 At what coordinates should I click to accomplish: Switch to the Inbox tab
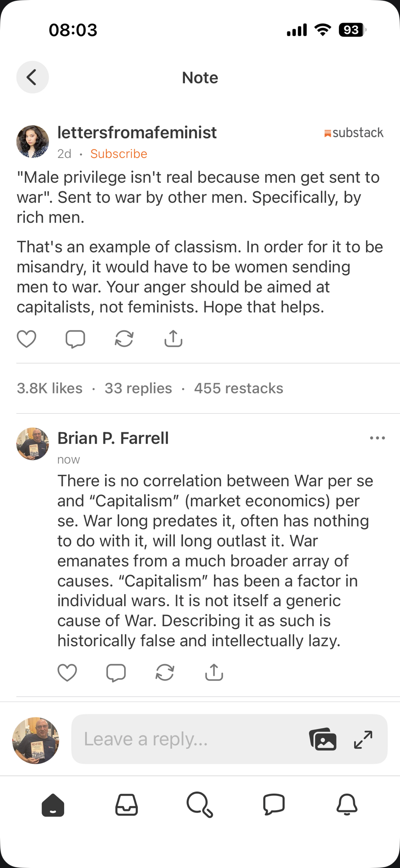click(126, 805)
